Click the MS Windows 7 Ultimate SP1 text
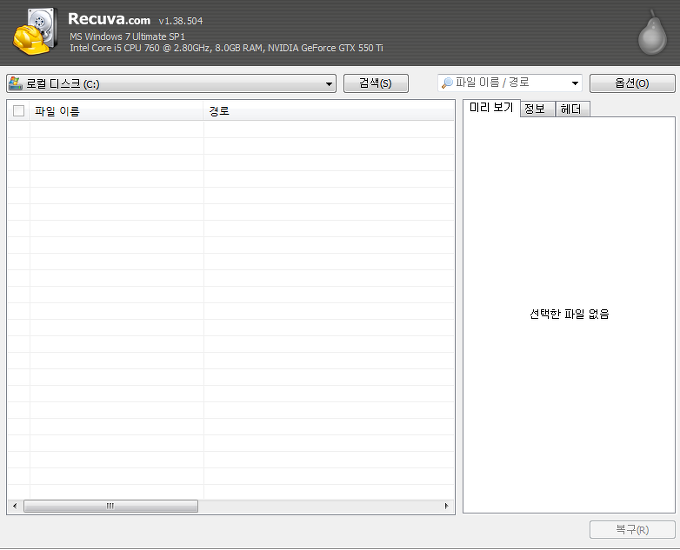 pos(128,37)
